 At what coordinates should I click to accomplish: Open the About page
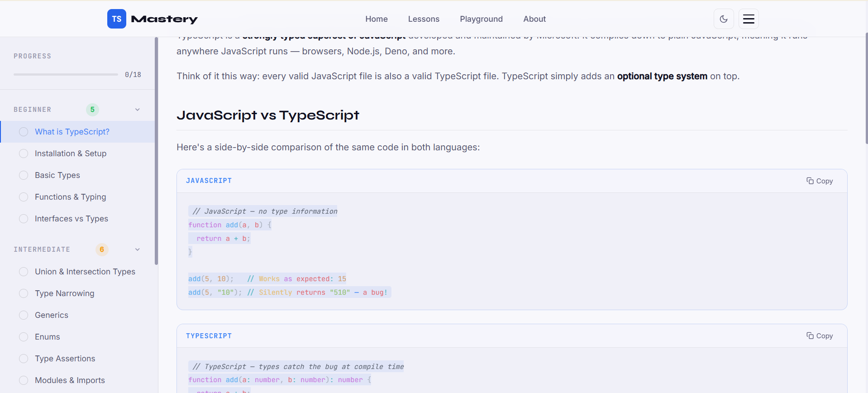coord(534,19)
